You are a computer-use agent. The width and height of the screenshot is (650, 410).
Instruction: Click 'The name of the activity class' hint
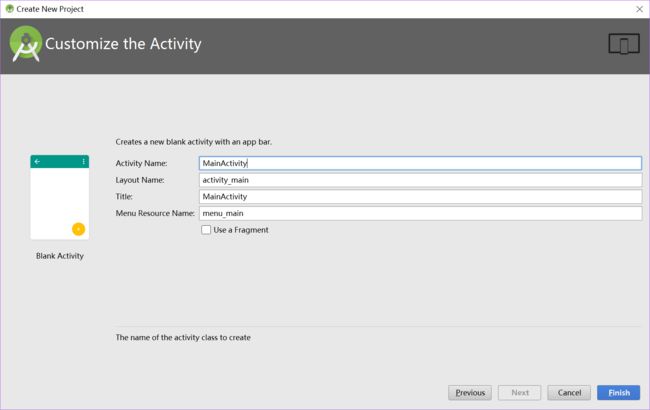coord(183,337)
